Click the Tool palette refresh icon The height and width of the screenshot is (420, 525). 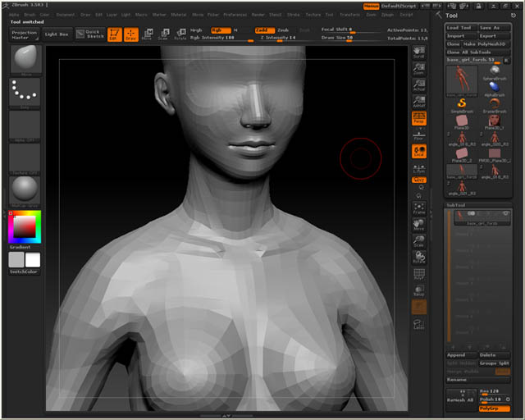tap(514, 16)
